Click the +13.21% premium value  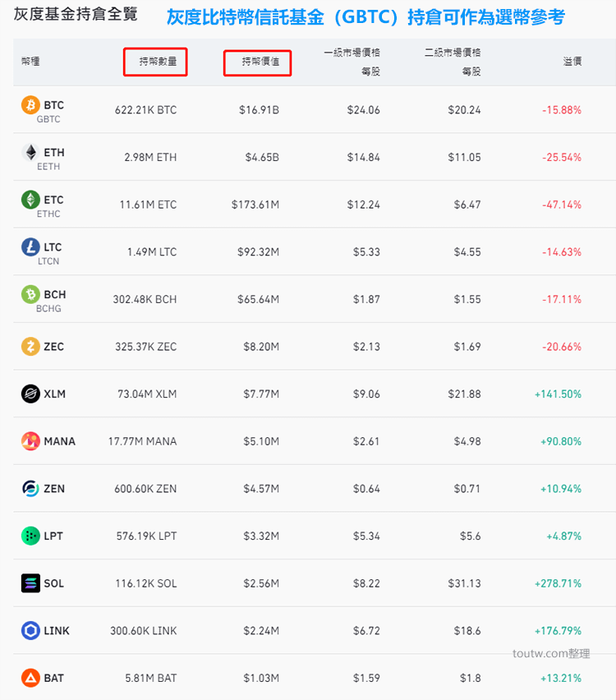tap(561, 678)
